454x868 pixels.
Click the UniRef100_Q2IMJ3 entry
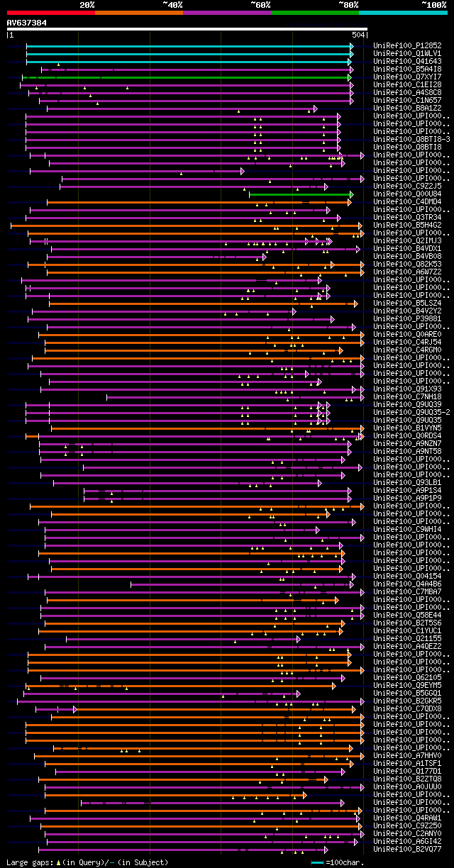tap(408, 240)
